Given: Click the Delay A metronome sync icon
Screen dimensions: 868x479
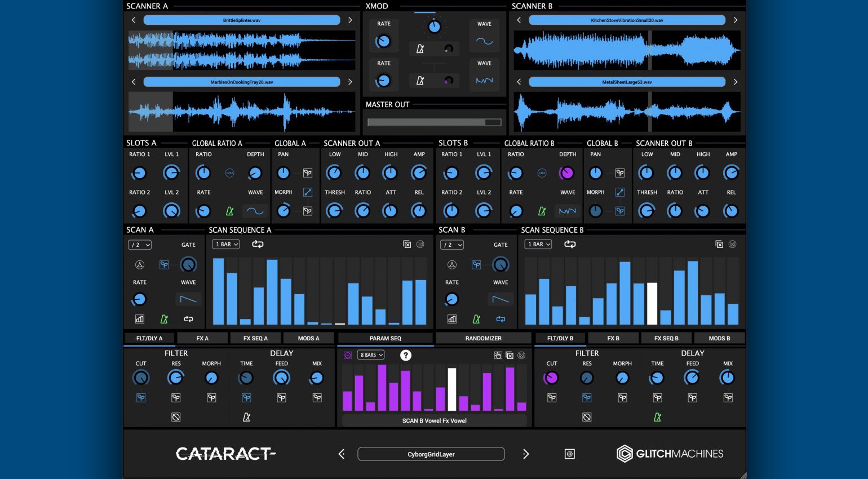Looking at the screenshot, I should click(246, 417).
